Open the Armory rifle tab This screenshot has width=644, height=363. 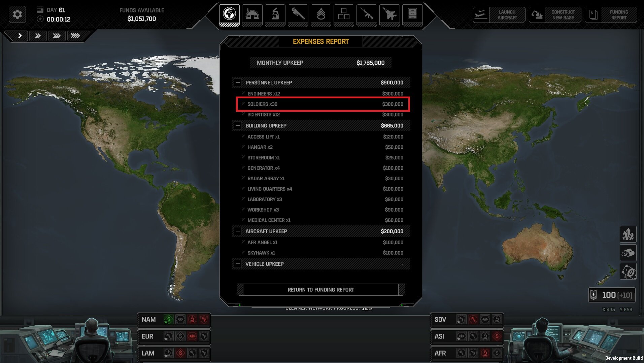[x=367, y=15]
